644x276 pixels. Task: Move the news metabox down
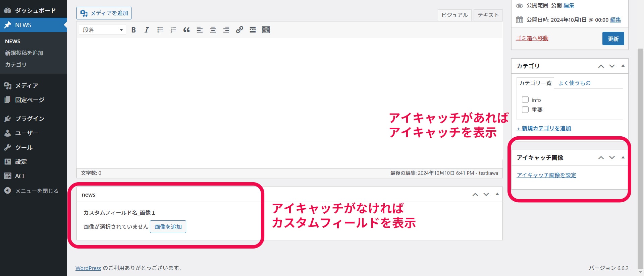coord(486,195)
